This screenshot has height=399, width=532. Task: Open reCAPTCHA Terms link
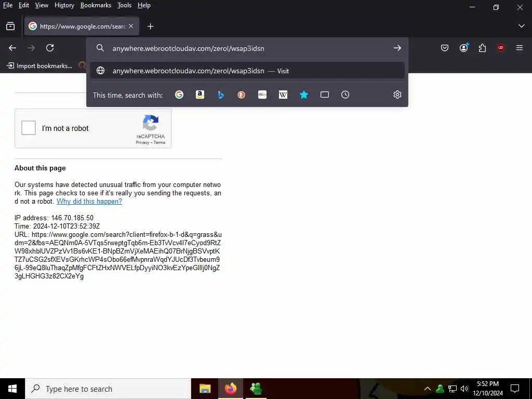[x=159, y=142]
